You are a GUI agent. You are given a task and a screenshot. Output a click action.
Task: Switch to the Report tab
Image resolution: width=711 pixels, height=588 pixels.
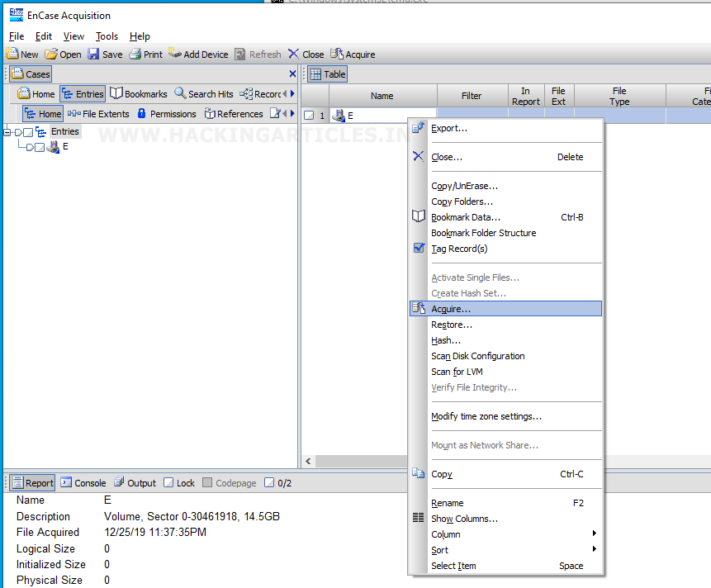point(33,483)
